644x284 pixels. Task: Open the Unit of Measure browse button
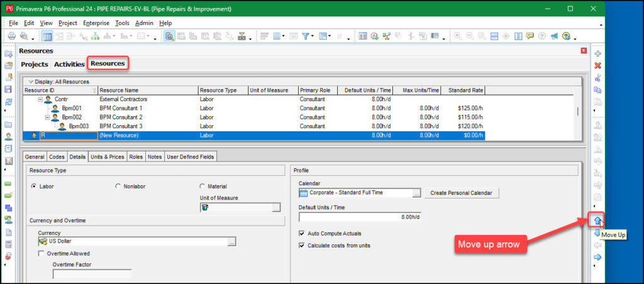(x=277, y=208)
